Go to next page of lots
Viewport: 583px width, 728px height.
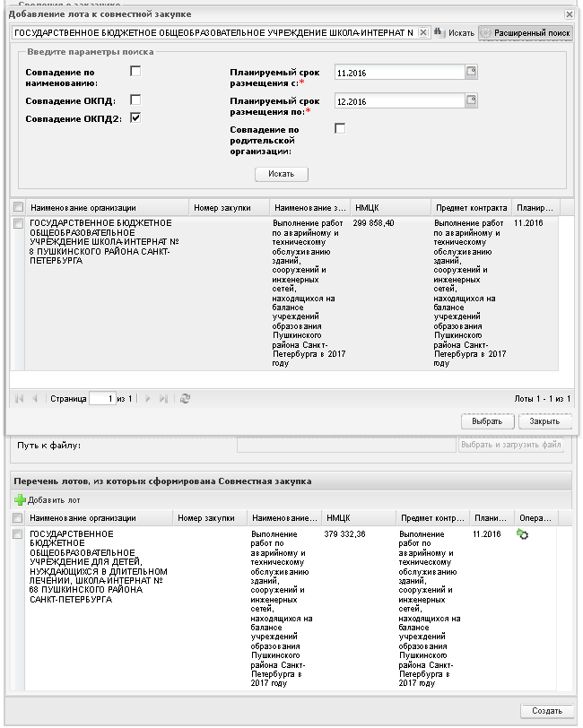pyautogui.click(x=147, y=398)
